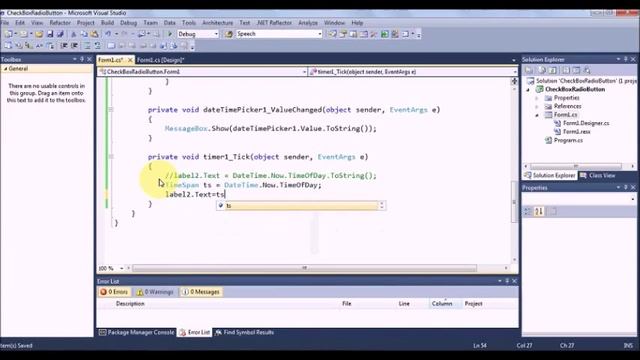
Task: Click Show All Files in Solution Explorer
Action: click(542, 70)
